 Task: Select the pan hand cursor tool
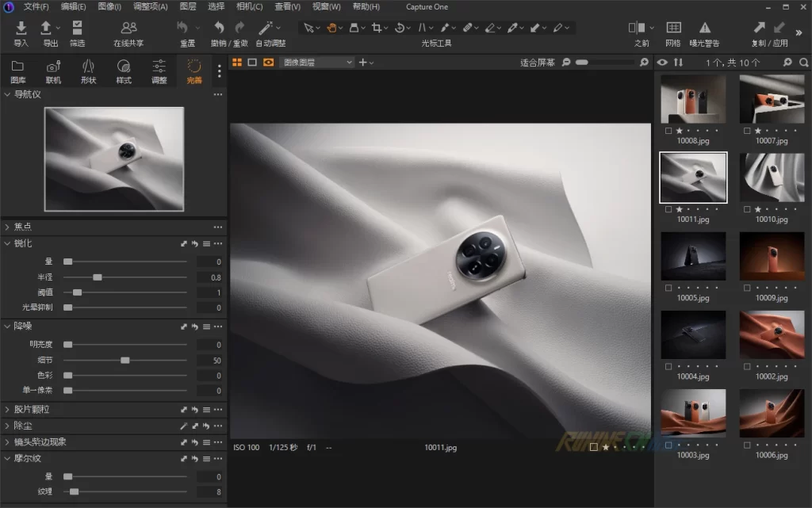point(331,28)
